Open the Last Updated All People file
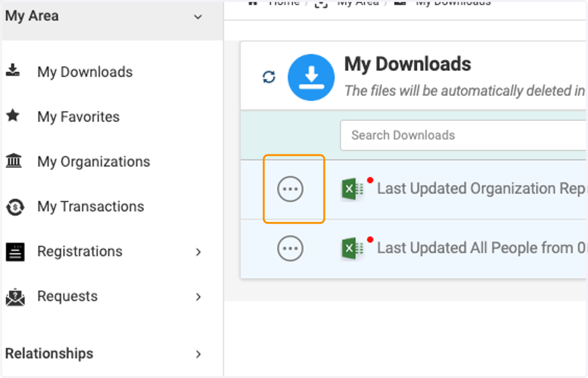This screenshot has width=588, height=378. point(482,248)
